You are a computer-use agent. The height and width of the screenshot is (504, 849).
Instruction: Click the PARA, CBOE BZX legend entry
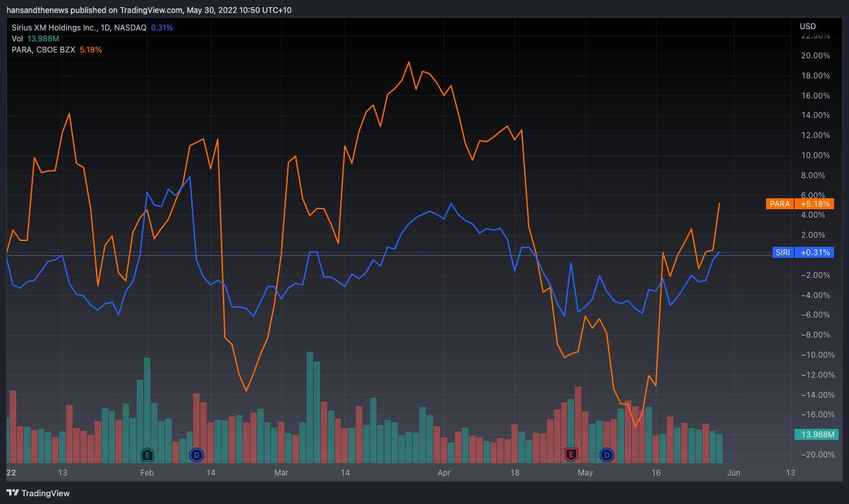[43, 49]
